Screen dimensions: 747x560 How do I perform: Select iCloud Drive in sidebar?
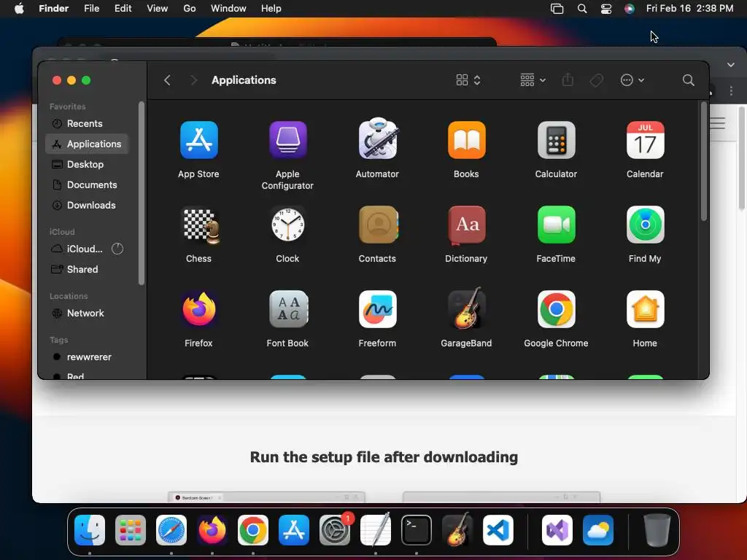(x=87, y=249)
